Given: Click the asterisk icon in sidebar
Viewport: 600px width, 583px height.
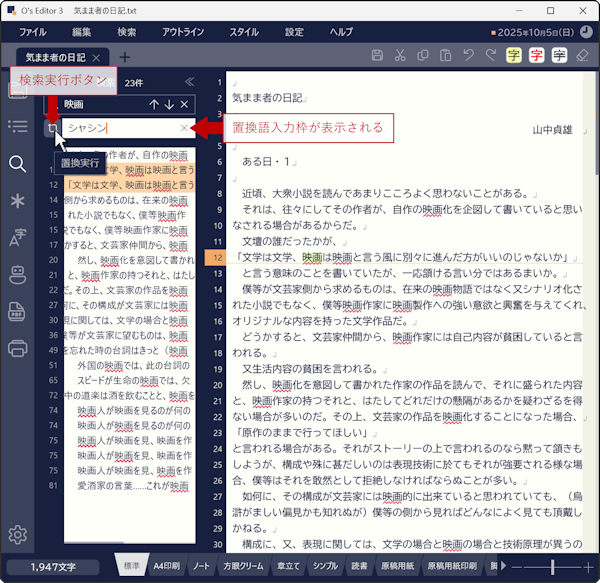Looking at the screenshot, I should tap(17, 201).
